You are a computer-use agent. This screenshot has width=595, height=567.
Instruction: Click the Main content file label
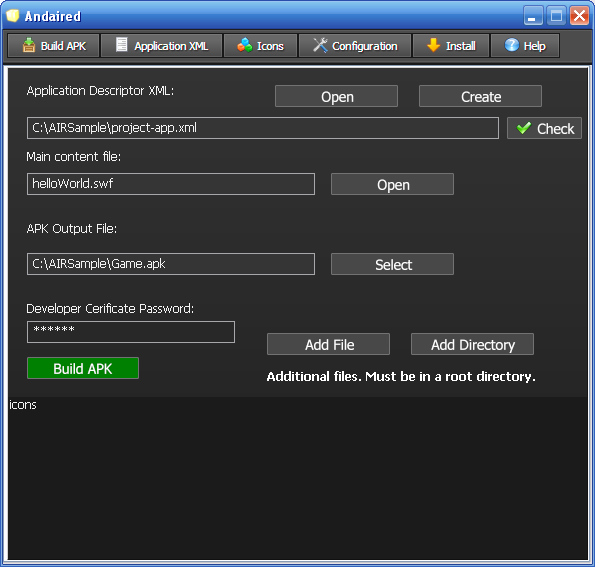[74, 157]
